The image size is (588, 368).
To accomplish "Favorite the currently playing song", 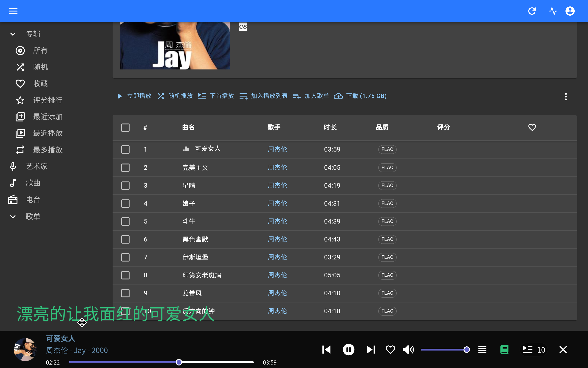I will point(390,350).
